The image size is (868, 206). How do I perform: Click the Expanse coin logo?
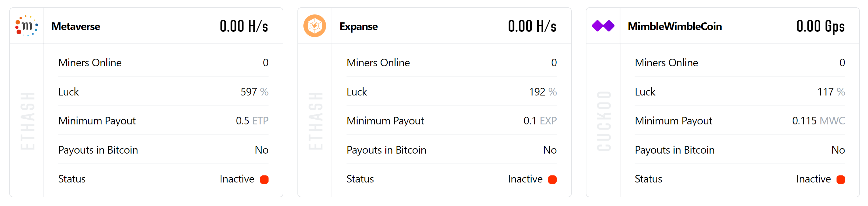(315, 25)
